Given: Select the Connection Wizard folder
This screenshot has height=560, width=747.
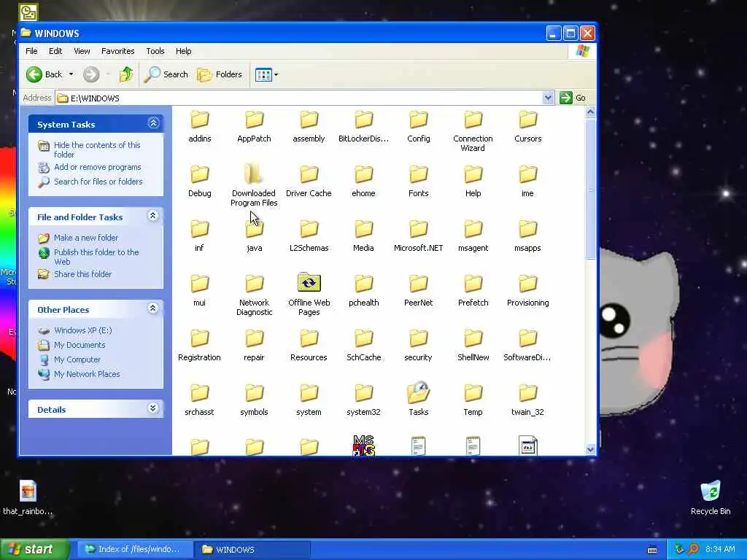Looking at the screenshot, I should coord(473,131).
